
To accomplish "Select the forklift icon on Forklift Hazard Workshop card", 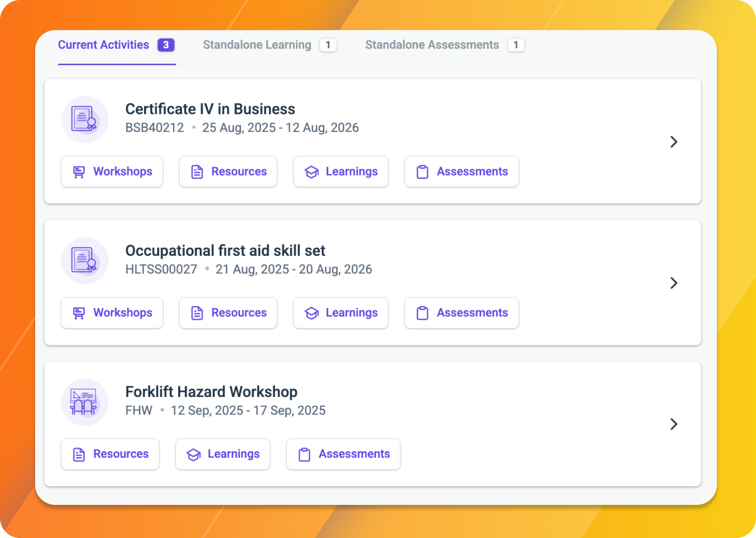I will coord(84,402).
